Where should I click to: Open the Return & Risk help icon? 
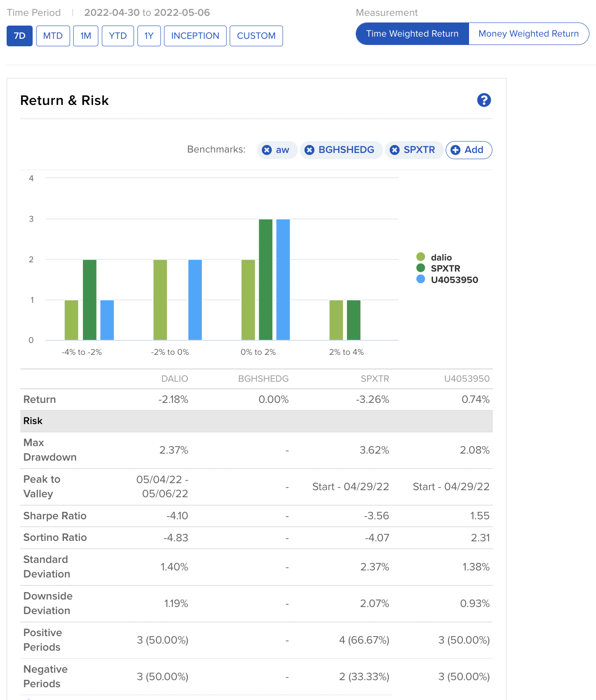(x=484, y=100)
